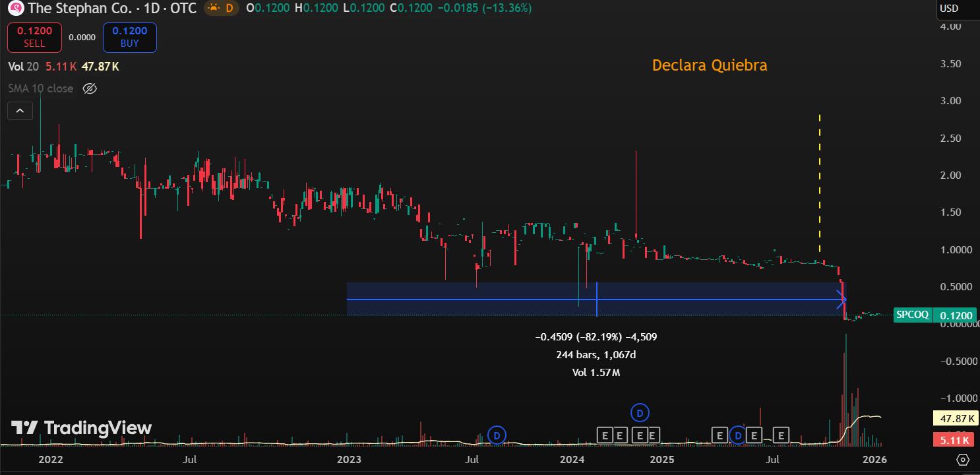
Task: Open chart settings hexagon gear icon
Action: (x=962, y=459)
